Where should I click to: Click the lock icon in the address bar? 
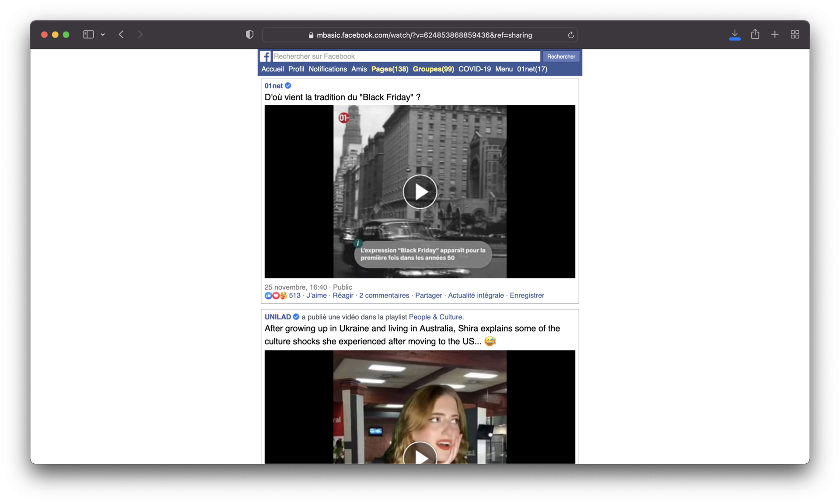311,35
